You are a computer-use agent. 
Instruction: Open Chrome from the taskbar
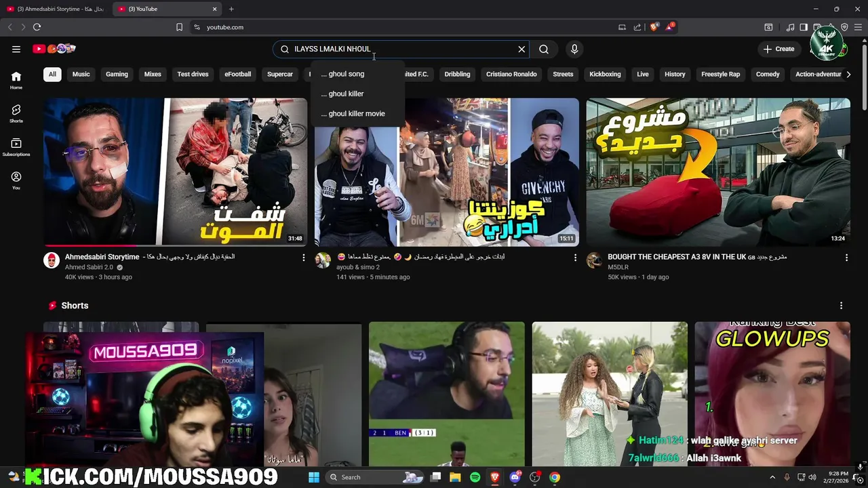pos(555,477)
